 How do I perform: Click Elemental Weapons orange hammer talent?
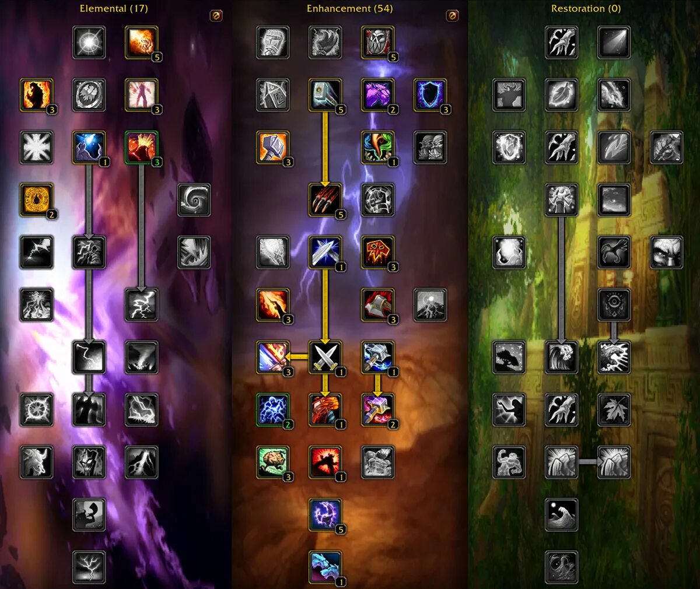coord(273,148)
